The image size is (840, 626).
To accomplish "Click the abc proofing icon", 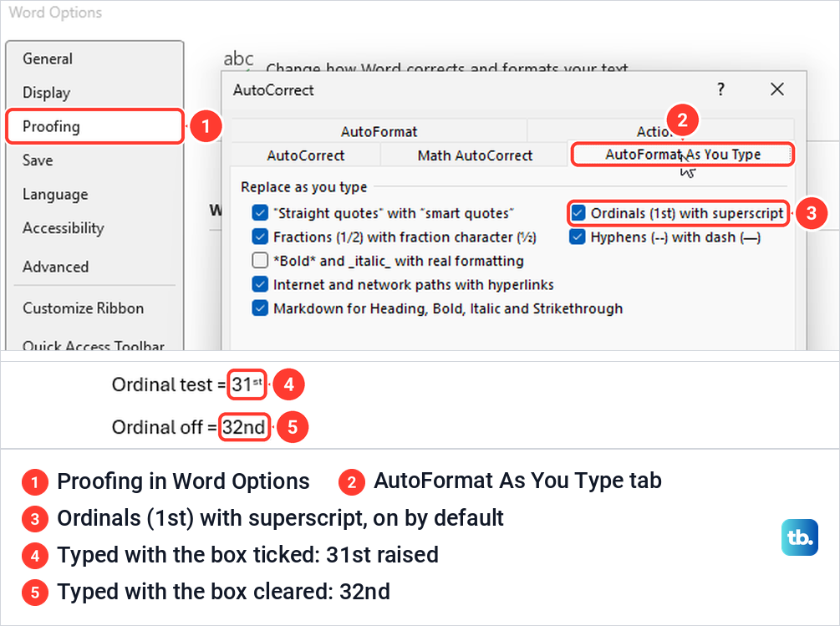I will [238, 60].
